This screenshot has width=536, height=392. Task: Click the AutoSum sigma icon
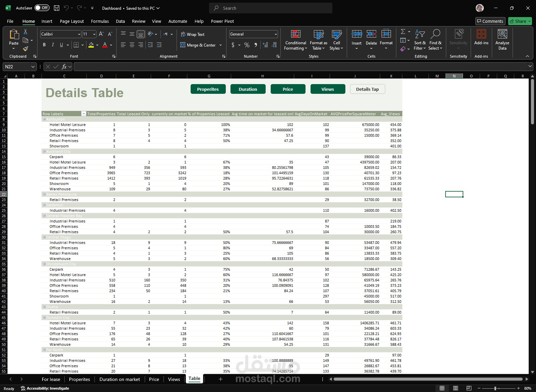403,31
